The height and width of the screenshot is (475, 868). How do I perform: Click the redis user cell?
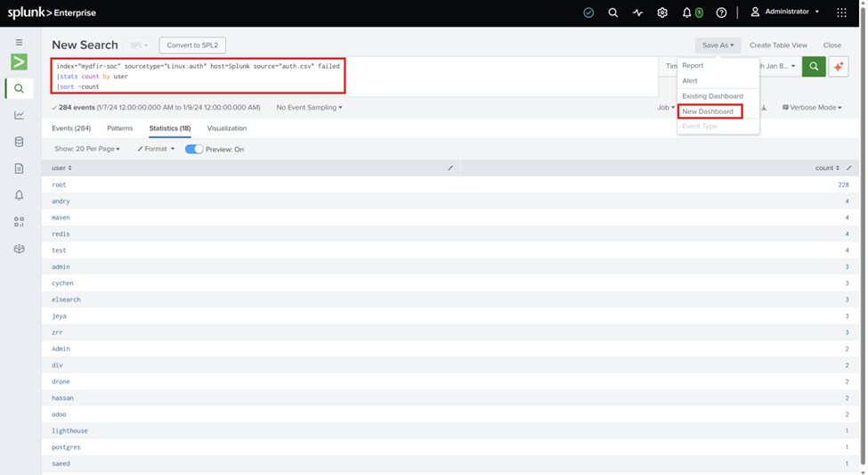pyautogui.click(x=61, y=233)
